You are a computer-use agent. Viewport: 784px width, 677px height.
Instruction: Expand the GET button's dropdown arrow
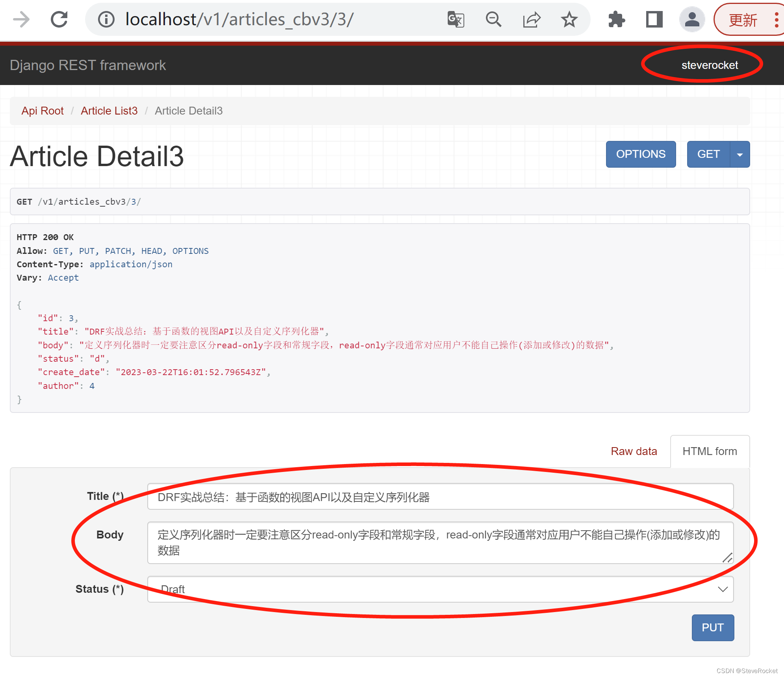coord(740,154)
